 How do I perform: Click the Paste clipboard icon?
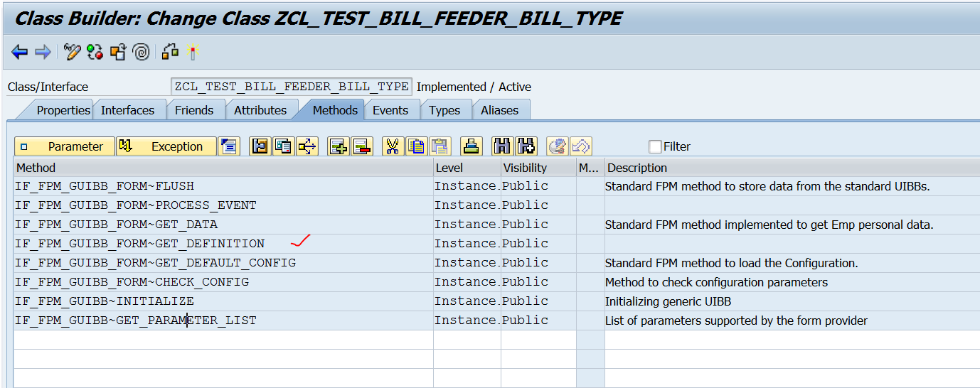click(x=441, y=146)
